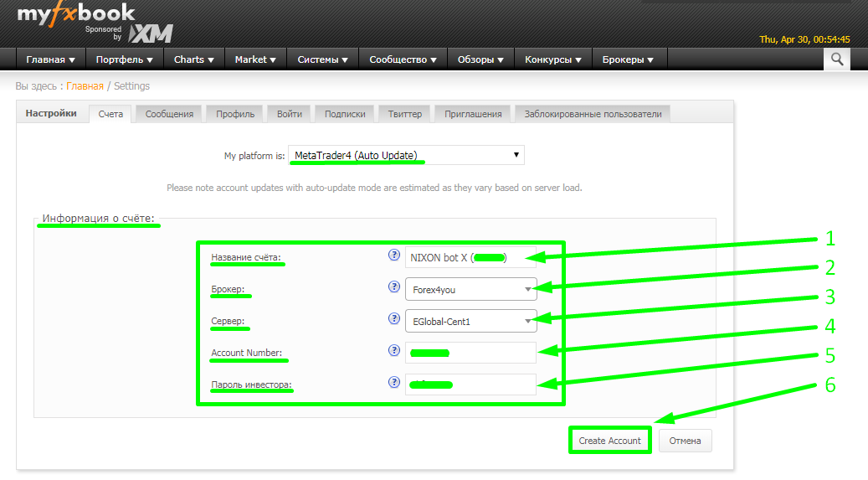Viewport: 868px width, 480px height.
Task: Click the Настройки heading
Action: [51, 113]
